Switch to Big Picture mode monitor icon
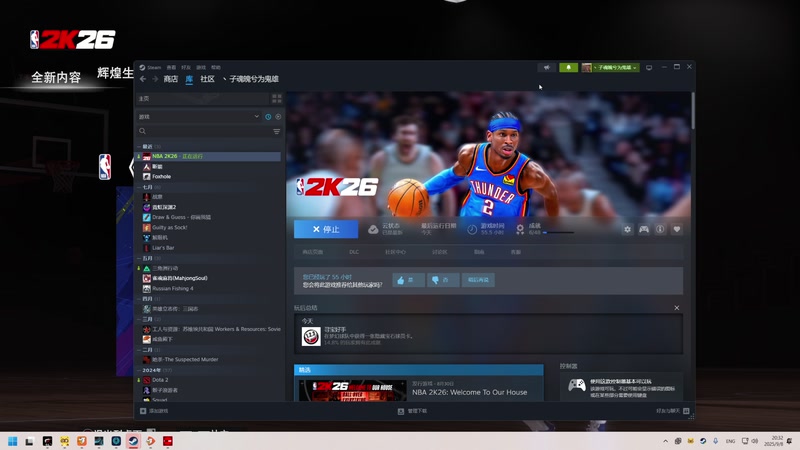Viewport: 800px width, 450px height. [649, 67]
